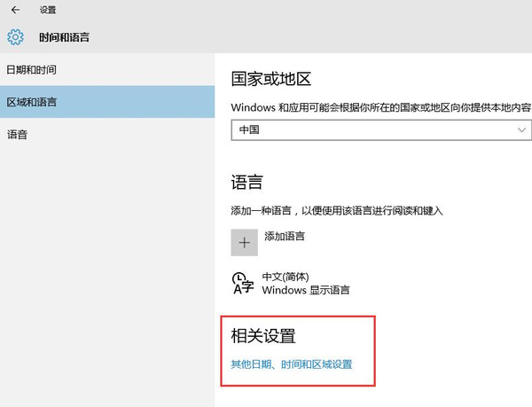
Task: Click the Windows 显示语言 text
Action: pyautogui.click(x=306, y=290)
